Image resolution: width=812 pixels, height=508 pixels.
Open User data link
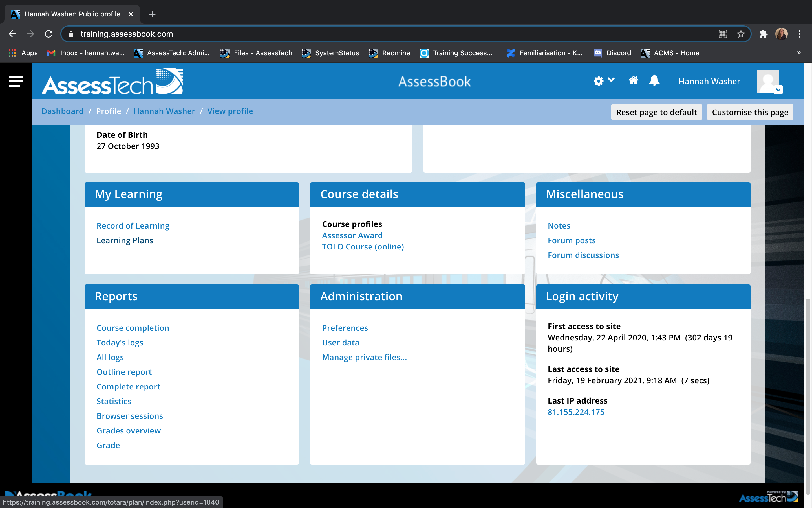341,343
